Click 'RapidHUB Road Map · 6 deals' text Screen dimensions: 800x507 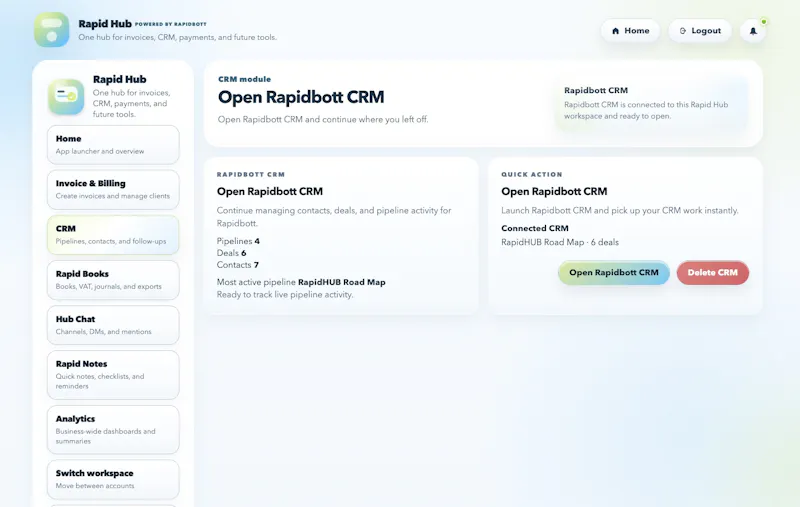560,242
